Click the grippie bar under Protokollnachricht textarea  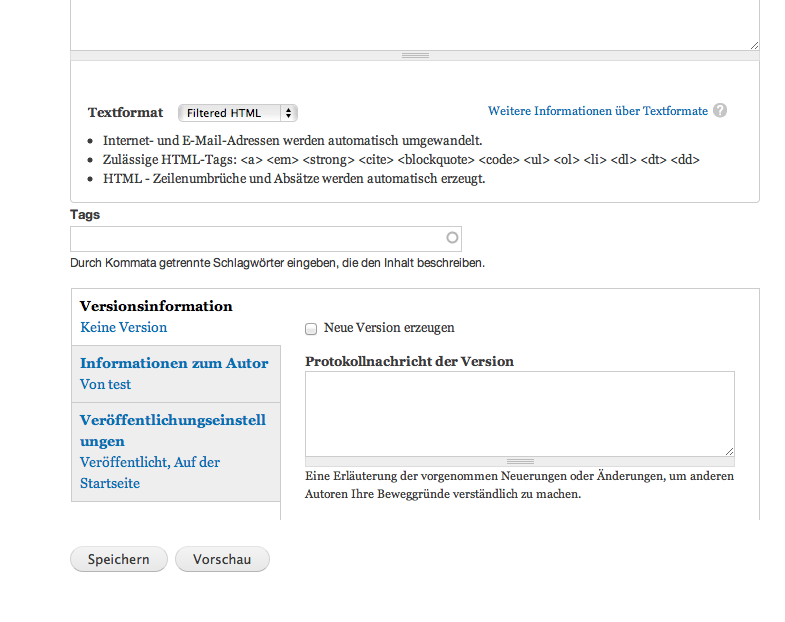click(519, 462)
